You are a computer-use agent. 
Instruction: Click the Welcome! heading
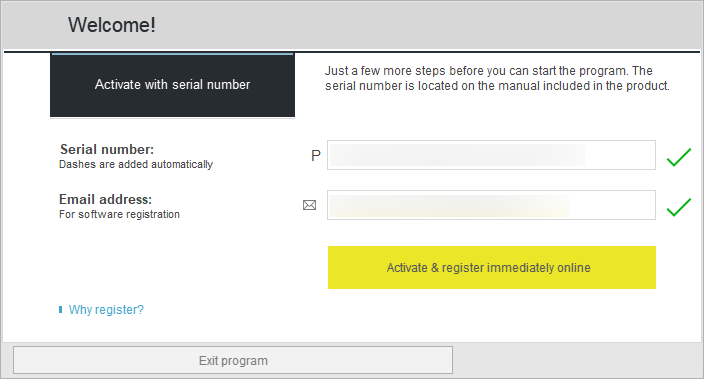(112, 25)
